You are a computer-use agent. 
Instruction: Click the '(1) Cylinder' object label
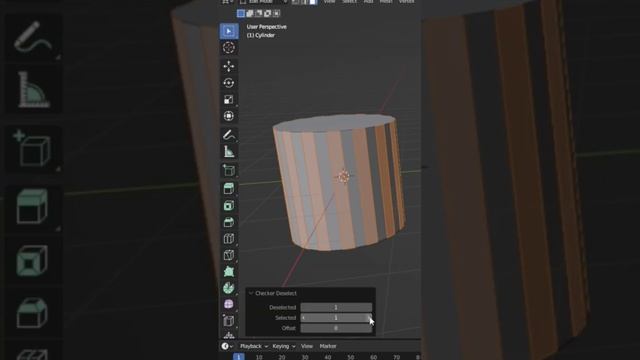tap(260, 36)
